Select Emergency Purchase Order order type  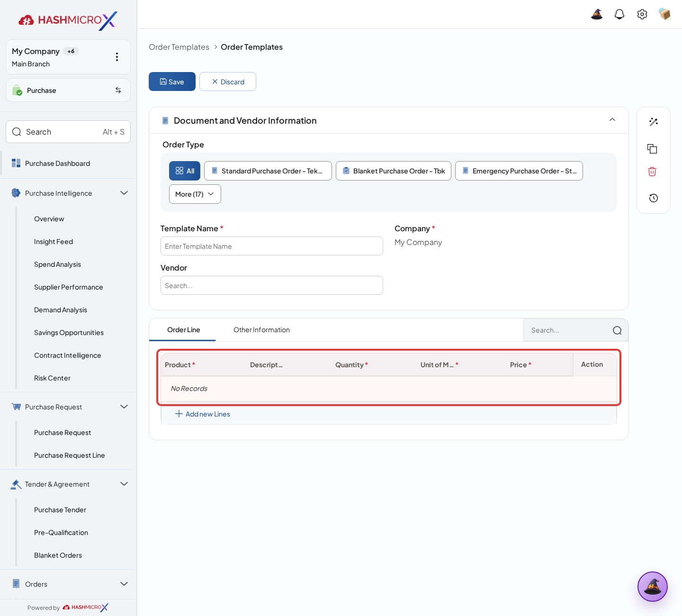[x=519, y=171]
